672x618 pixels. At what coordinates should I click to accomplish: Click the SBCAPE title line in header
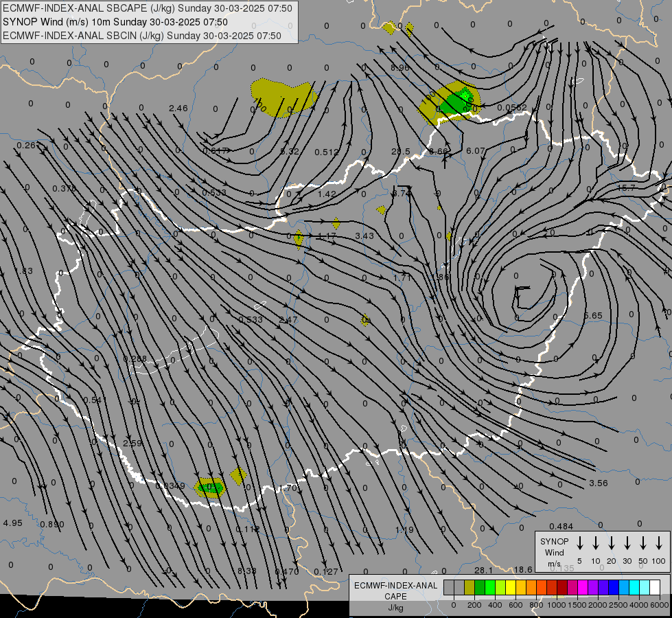pyautogui.click(x=148, y=8)
